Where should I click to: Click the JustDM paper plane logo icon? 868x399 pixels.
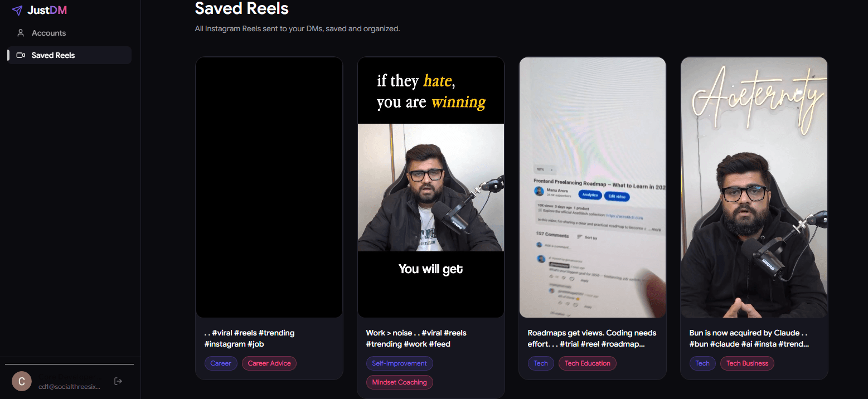(x=18, y=10)
